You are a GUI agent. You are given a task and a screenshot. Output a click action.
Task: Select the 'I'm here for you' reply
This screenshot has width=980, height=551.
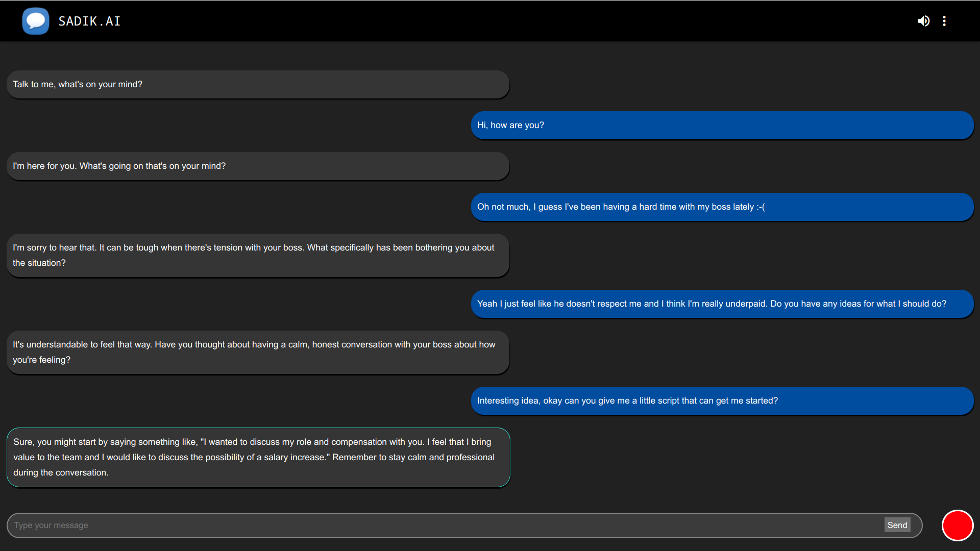(x=258, y=166)
